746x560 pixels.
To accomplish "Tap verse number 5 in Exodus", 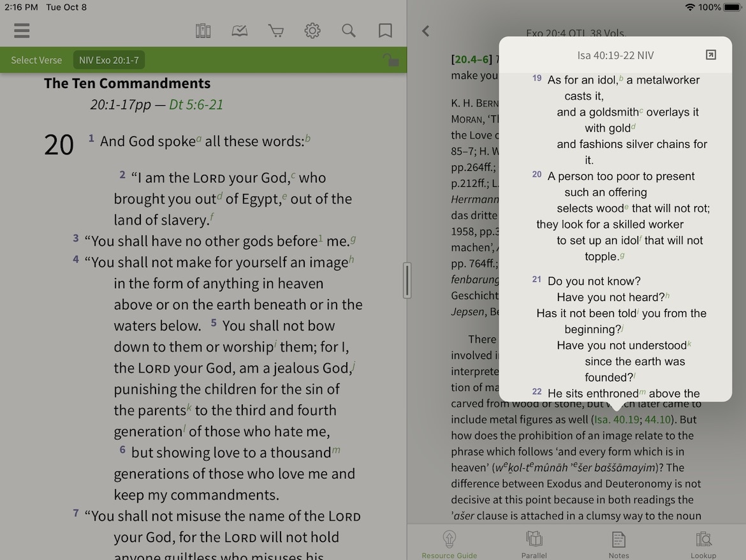I will pos(214,323).
